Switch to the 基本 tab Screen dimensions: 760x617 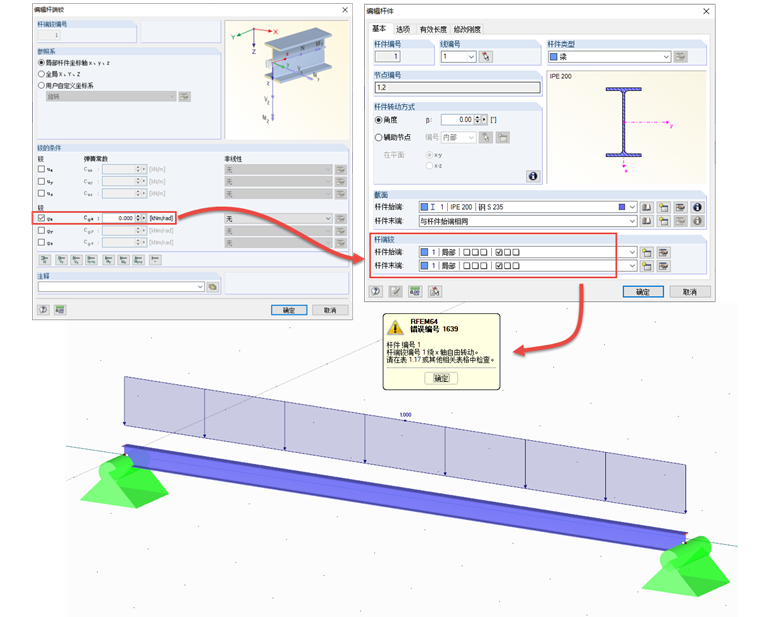coord(379,29)
